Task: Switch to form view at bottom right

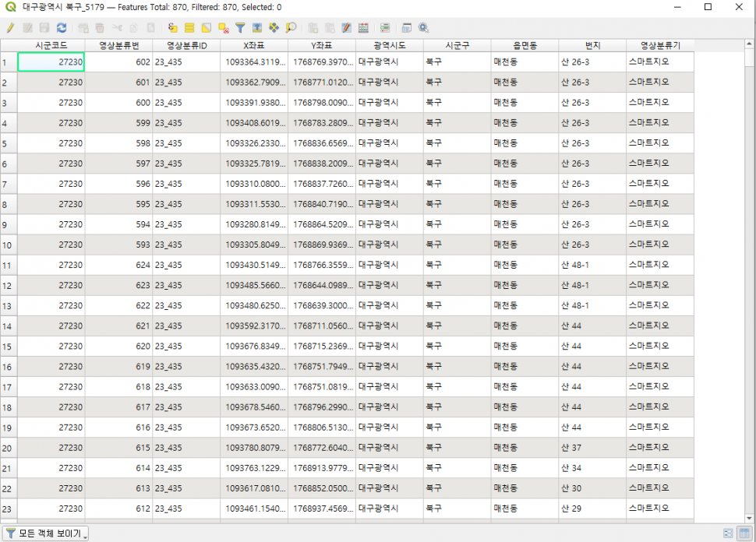Action: (728, 533)
